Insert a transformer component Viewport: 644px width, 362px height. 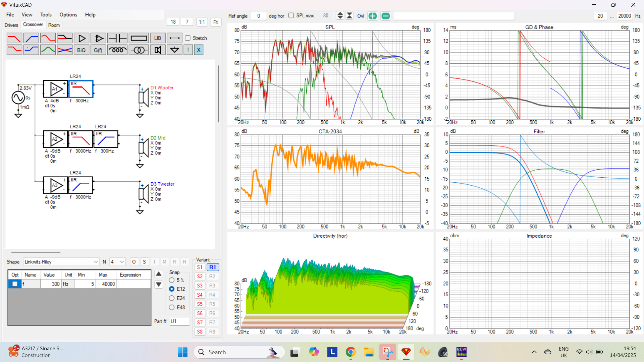click(x=139, y=50)
